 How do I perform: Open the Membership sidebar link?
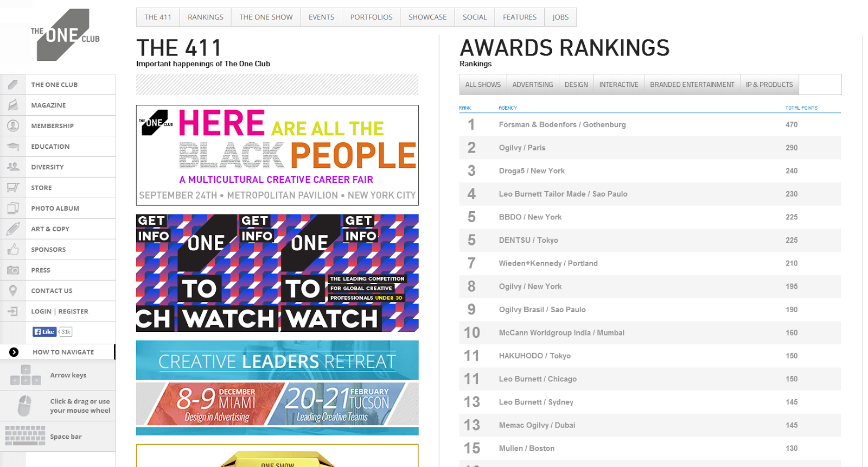(x=52, y=126)
